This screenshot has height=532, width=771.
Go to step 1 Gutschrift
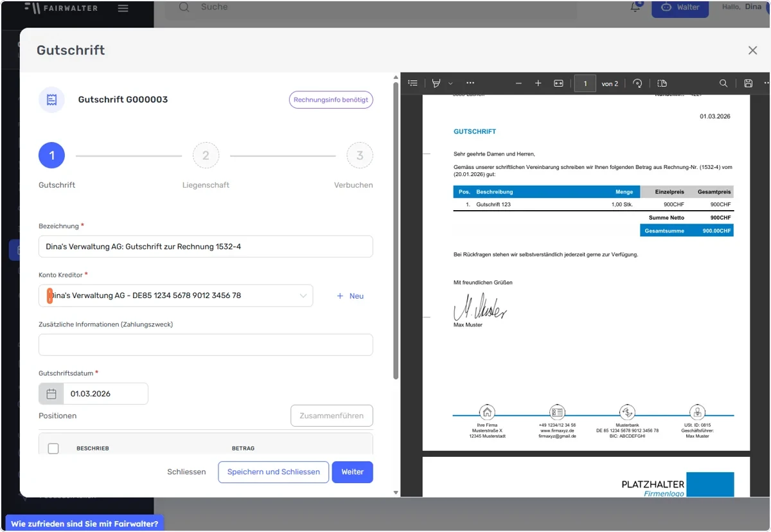click(52, 155)
